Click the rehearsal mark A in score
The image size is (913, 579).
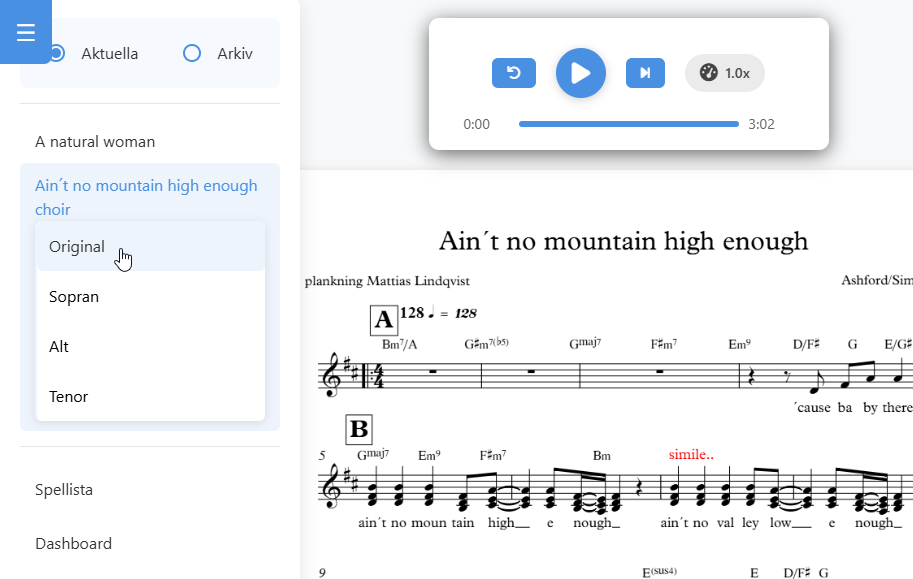[384, 320]
